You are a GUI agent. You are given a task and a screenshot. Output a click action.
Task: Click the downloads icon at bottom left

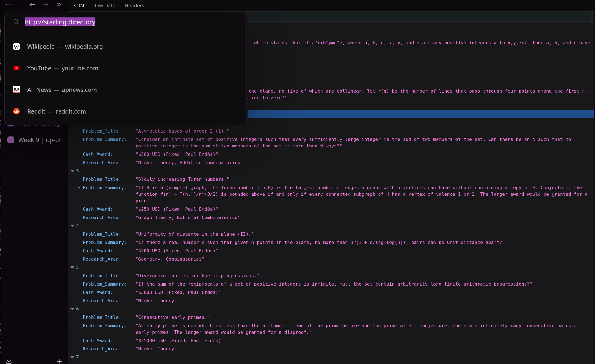9,361
